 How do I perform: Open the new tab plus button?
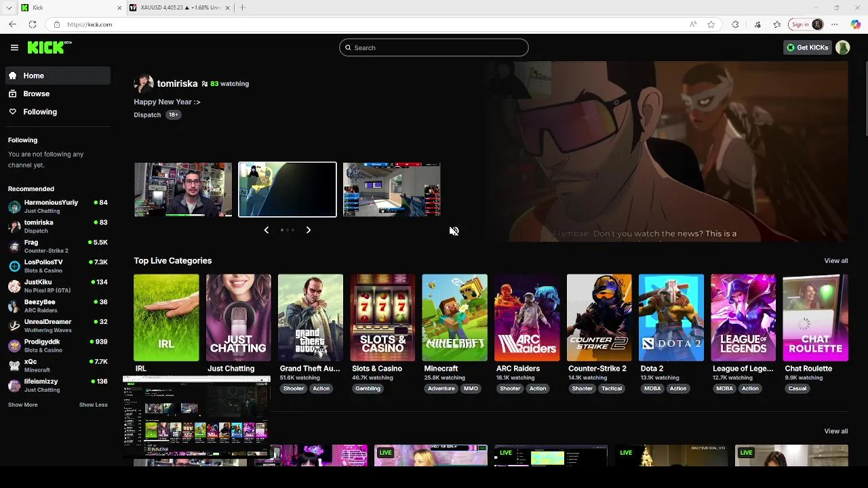click(242, 7)
